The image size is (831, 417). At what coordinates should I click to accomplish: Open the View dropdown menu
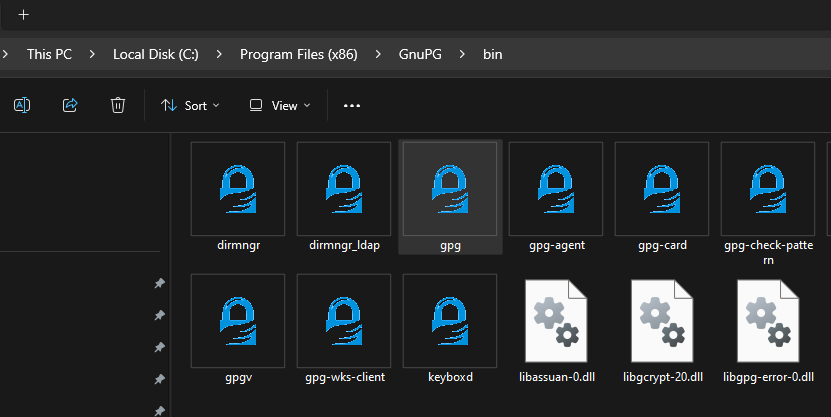coord(280,105)
